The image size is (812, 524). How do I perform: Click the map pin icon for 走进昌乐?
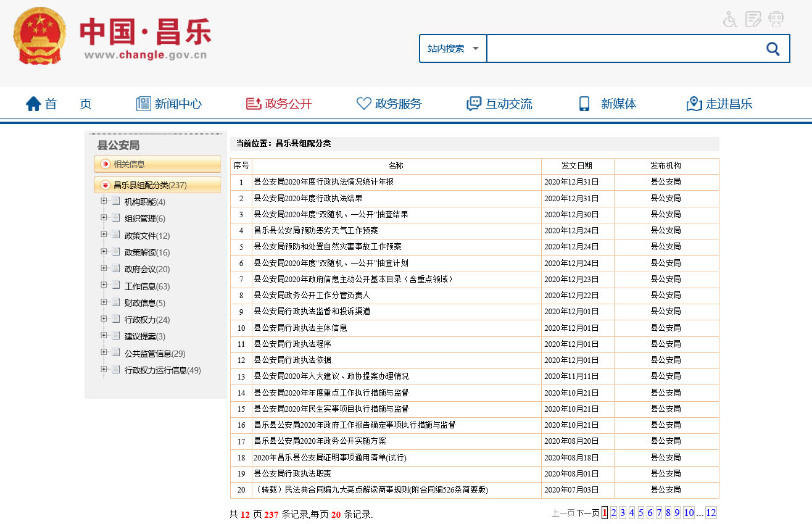pos(694,104)
